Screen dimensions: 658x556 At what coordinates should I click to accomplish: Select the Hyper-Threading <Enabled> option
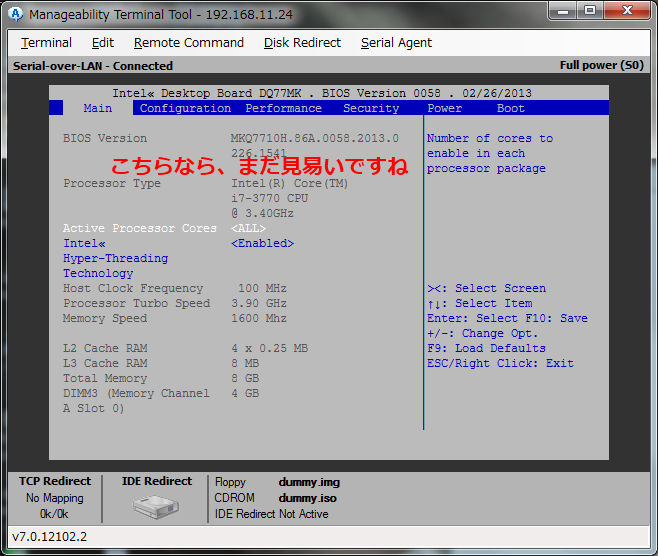pos(262,243)
